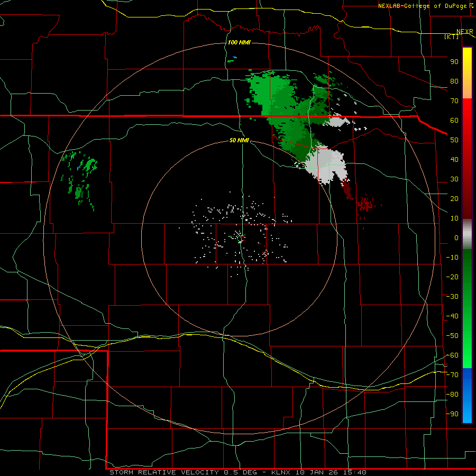
Task: Click the -40 value on velocity scale
Action: [x=452, y=316]
